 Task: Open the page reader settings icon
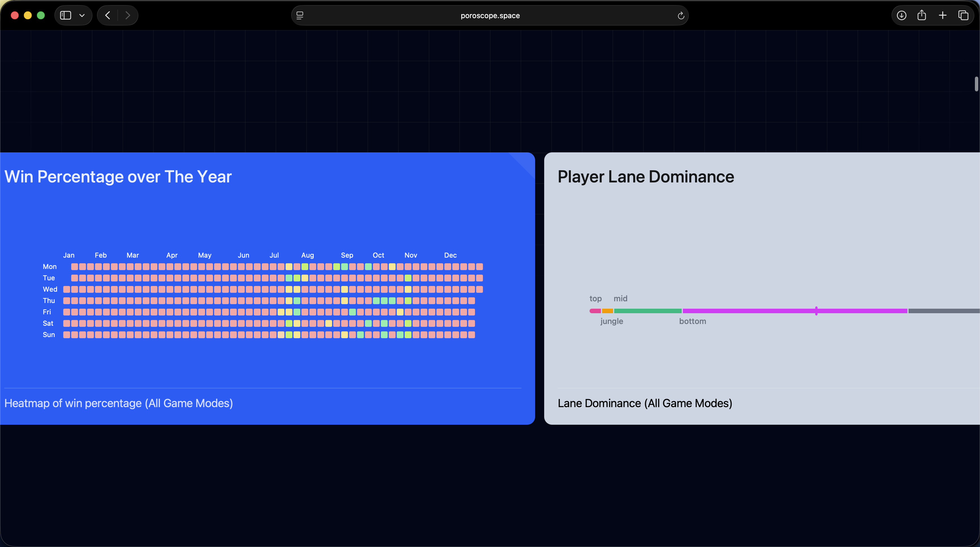point(300,15)
